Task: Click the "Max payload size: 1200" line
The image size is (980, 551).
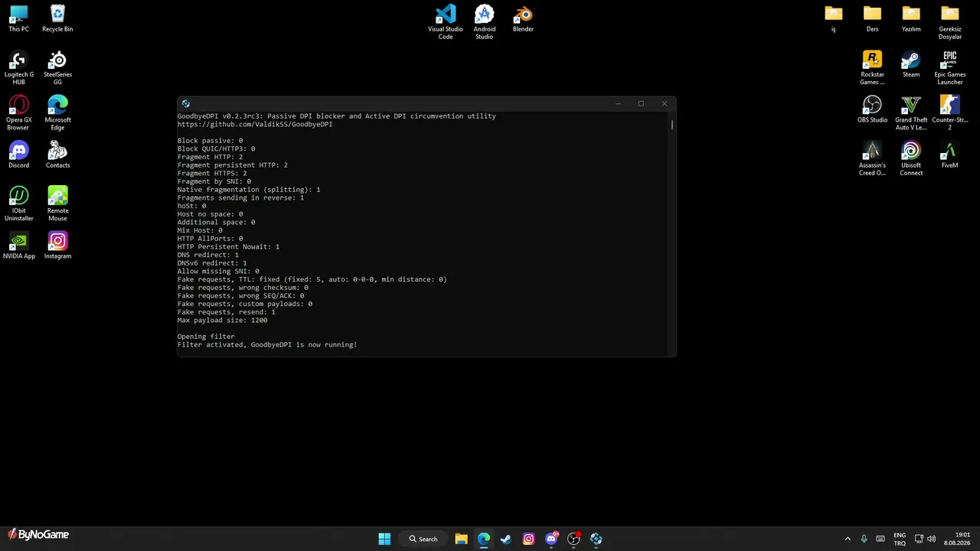Action: (222, 320)
